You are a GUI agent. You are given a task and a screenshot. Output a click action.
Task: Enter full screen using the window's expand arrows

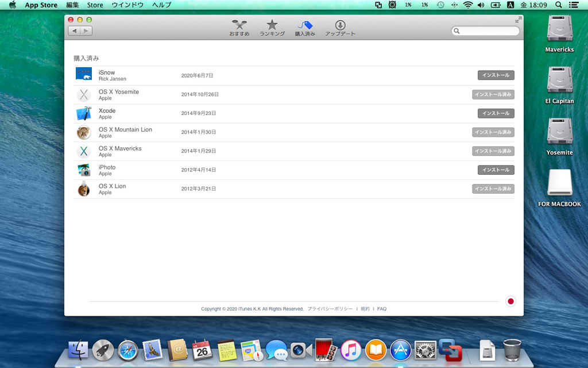[519, 20]
